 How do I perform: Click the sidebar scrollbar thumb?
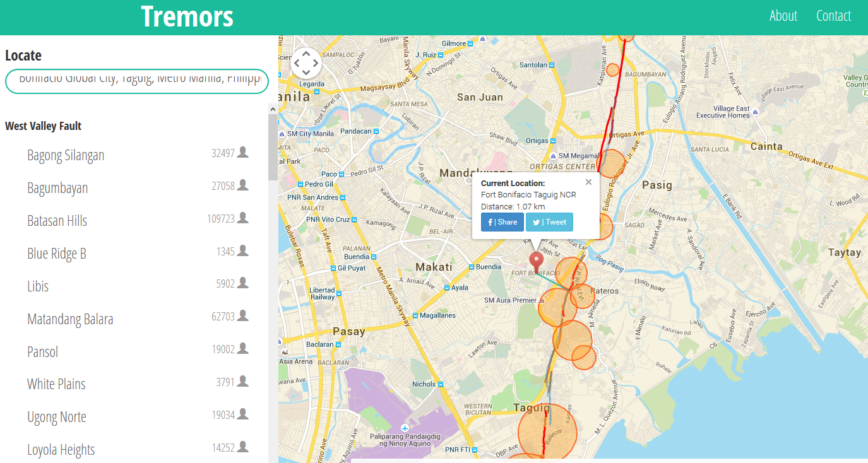point(273,148)
